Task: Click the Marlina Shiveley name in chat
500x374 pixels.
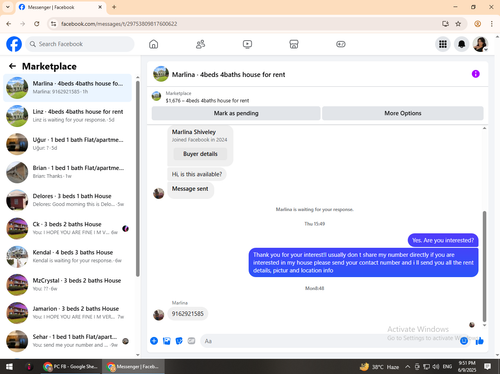Action: 194,132
